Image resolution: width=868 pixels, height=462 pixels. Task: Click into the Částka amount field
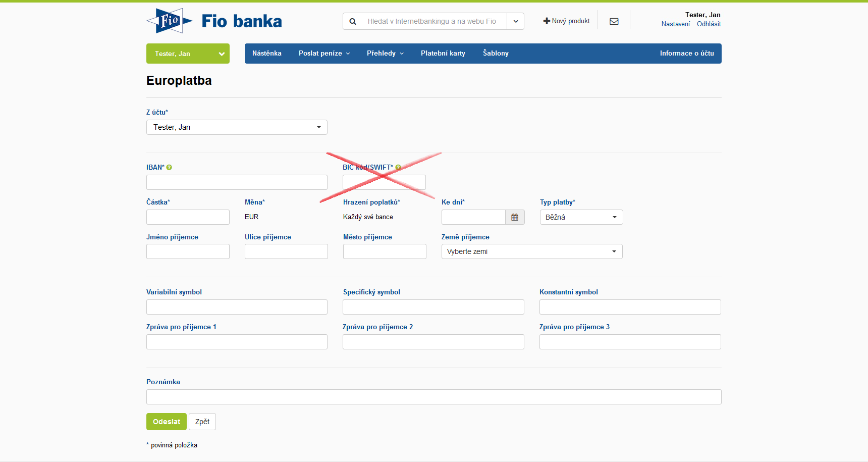[x=188, y=217]
